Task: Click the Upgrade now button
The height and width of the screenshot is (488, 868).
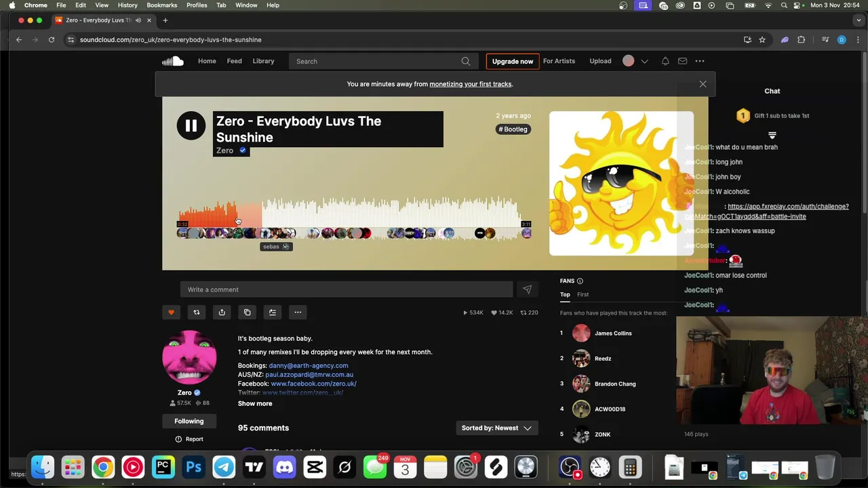Action: pyautogui.click(x=513, y=61)
